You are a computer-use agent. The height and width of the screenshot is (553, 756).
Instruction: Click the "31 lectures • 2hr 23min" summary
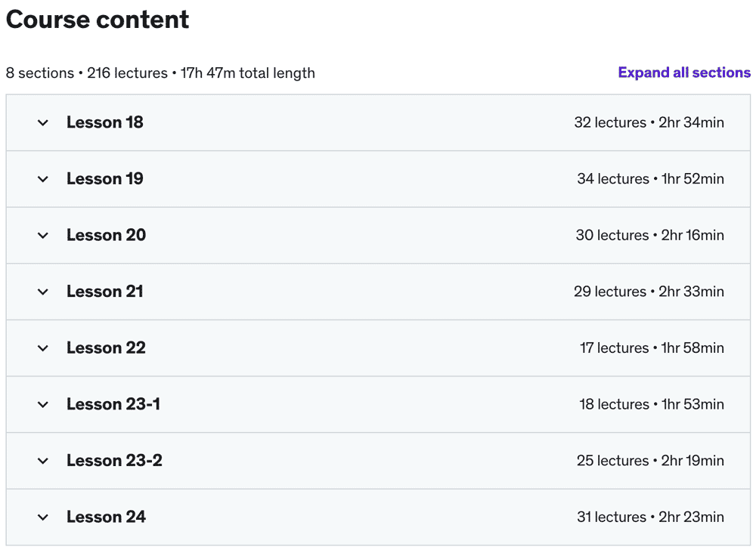pos(650,517)
